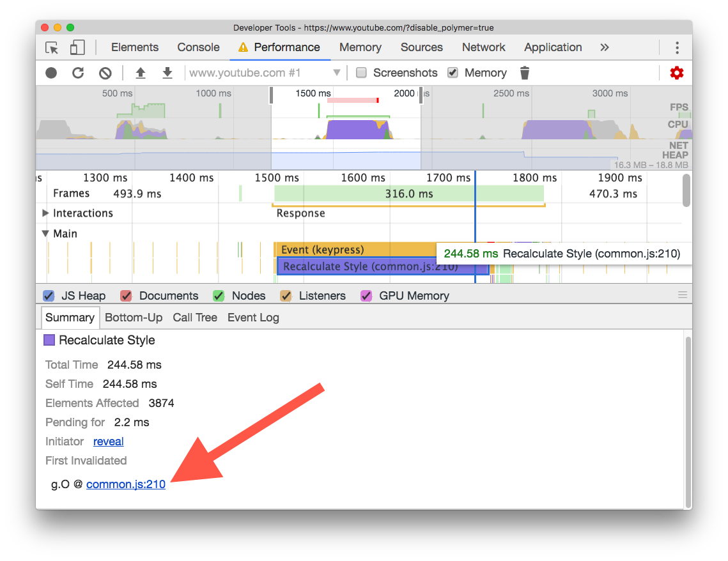
Task: Toggle the JS Heap checkbox
Action: [x=49, y=296]
